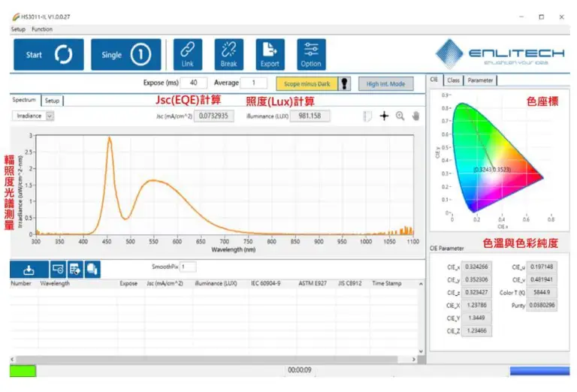Image resolution: width=577 pixels, height=392 pixels.
Task: Click the graph legend palette icon
Action: point(367,116)
